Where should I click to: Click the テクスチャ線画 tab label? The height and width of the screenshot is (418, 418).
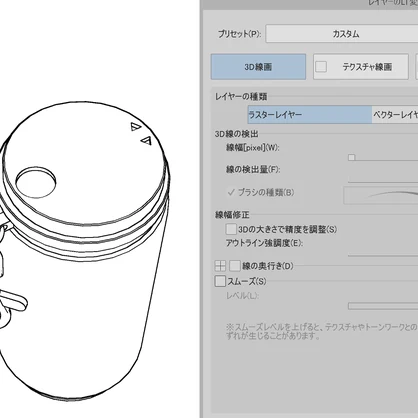pos(367,67)
